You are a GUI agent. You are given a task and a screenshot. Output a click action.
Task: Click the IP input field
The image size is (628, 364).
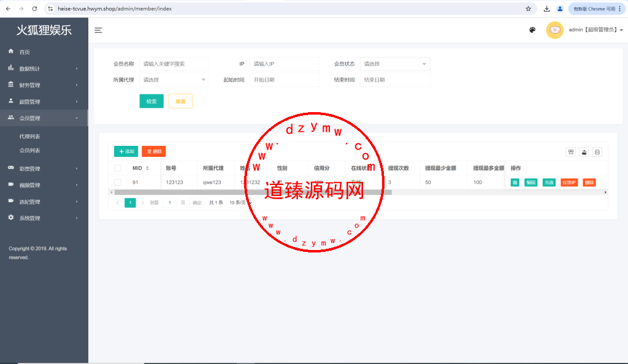coord(285,64)
